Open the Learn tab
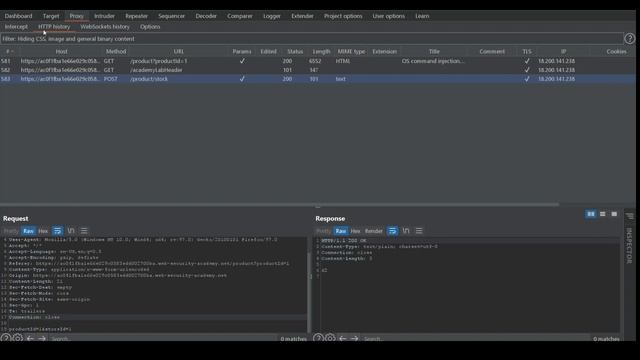640x360 pixels. [422, 16]
